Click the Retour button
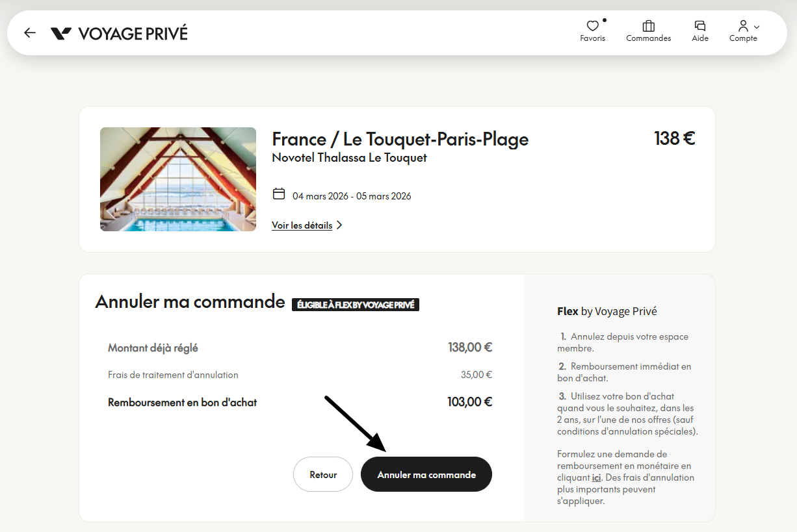Viewport: 797px width, 532px height. click(x=323, y=474)
